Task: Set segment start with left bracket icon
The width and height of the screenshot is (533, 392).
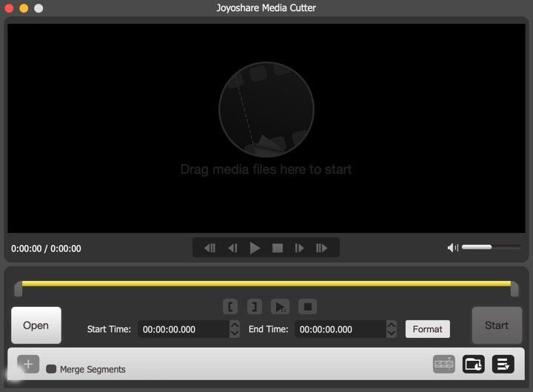Action: tap(230, 307)
